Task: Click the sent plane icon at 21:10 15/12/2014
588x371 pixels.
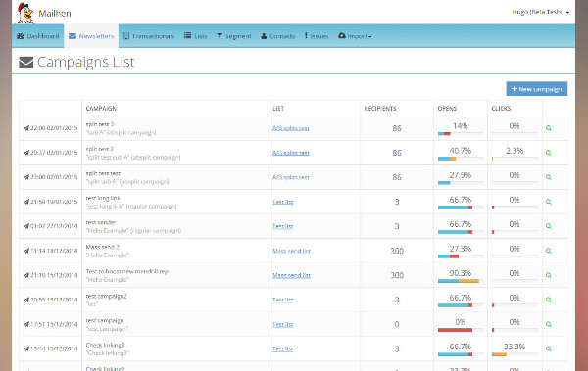Action: [x=26, y=275]
